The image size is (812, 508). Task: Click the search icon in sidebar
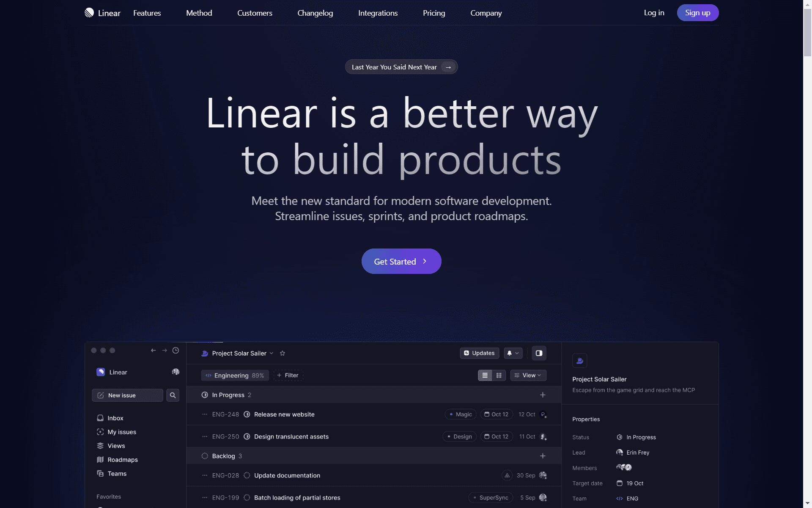[x=173, y=395]
